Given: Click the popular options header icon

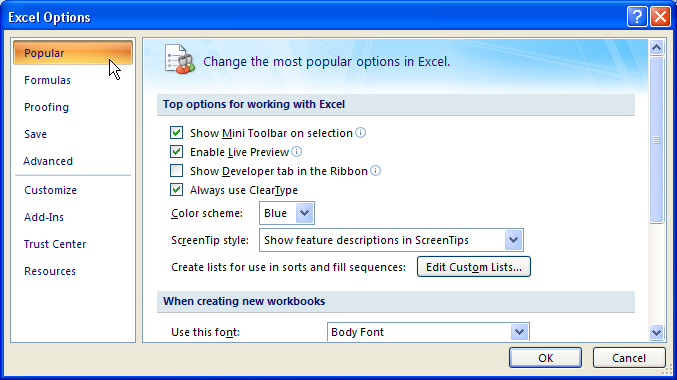Looking at the screenshot, I should click(x=179, y=59).
